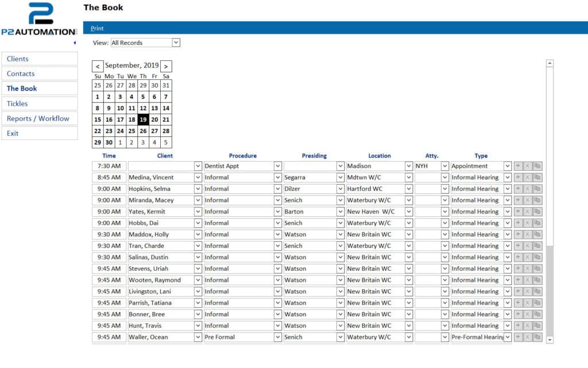Copy the Miranda, Macey record
The height and width of the screenshot is (368, 588).
pyautogui.click(x=537, y=200)
